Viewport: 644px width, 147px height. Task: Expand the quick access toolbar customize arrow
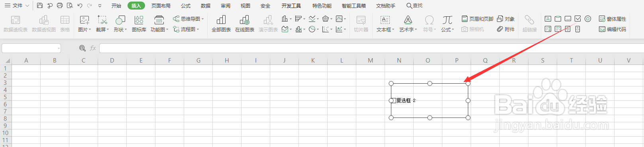pyautogui.click(x=100, y=6)
